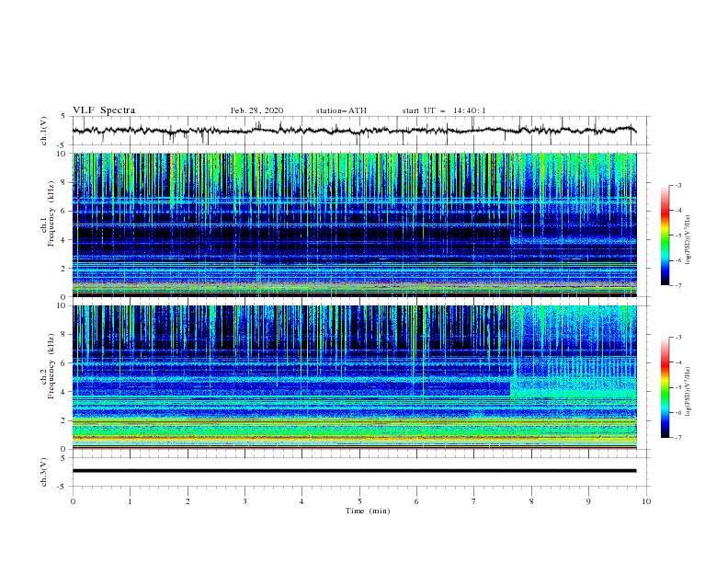Click the "2" minute tick label

(188, 501)
